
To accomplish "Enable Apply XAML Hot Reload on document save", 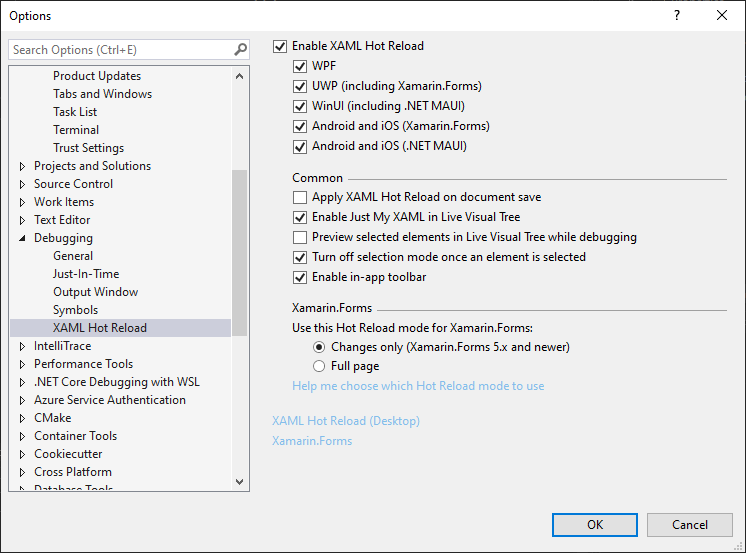I will point(300,198).
